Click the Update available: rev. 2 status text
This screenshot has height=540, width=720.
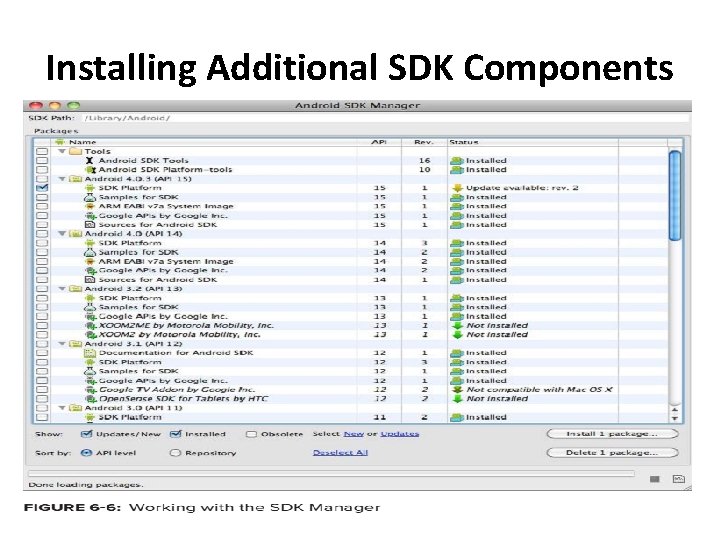[x=522, y=188]
